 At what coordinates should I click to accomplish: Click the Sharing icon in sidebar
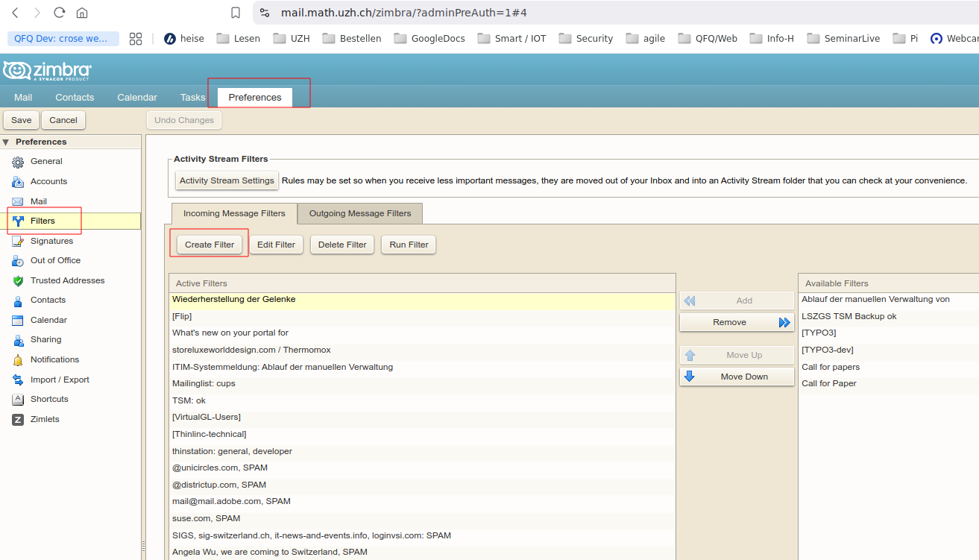18,340
